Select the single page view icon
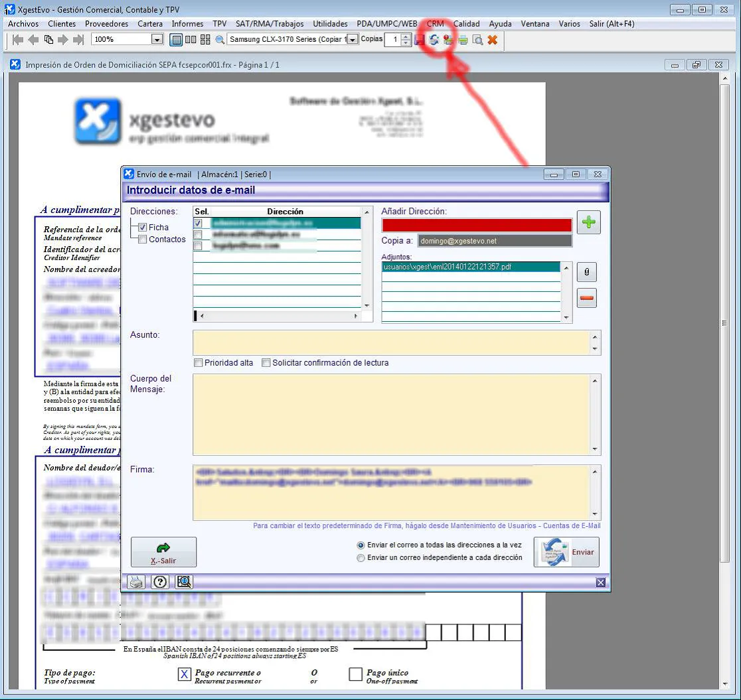Screen dimensions: 741x700 pyautogui.click(x=176, y=40)
